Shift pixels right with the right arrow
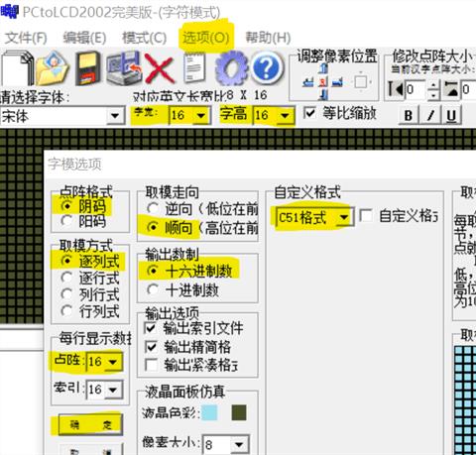The height and width of the screenshot is (455, 476). [x=337, y=81]
